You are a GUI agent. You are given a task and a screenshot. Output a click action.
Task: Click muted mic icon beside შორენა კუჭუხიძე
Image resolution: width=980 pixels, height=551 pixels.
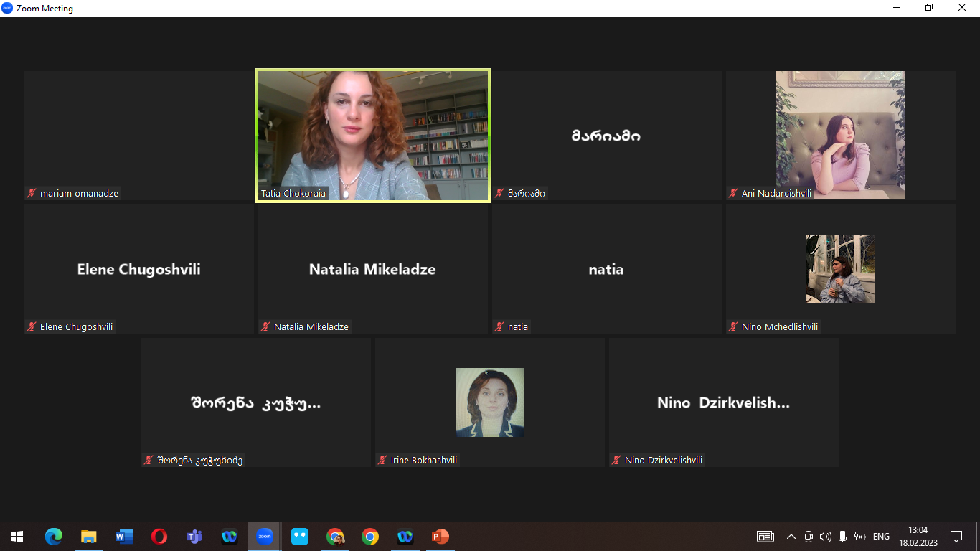pyautogui.click(x=149, y=460)
